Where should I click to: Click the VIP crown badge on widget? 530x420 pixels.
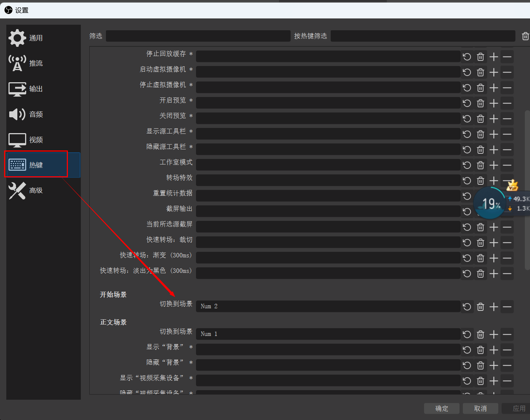(512, 185)
